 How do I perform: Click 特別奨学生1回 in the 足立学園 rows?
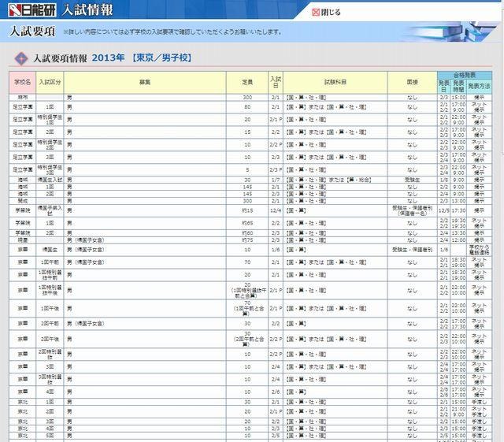click(x=50, y=120)
